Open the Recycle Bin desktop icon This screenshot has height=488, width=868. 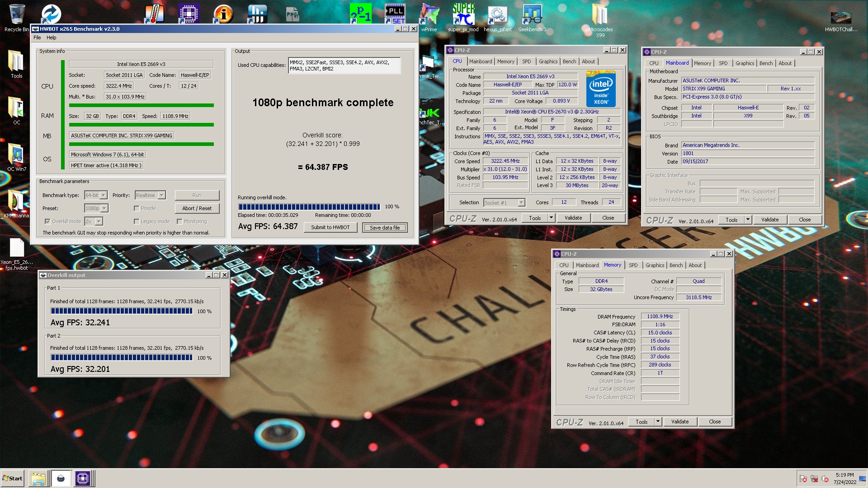coord(17,18)
